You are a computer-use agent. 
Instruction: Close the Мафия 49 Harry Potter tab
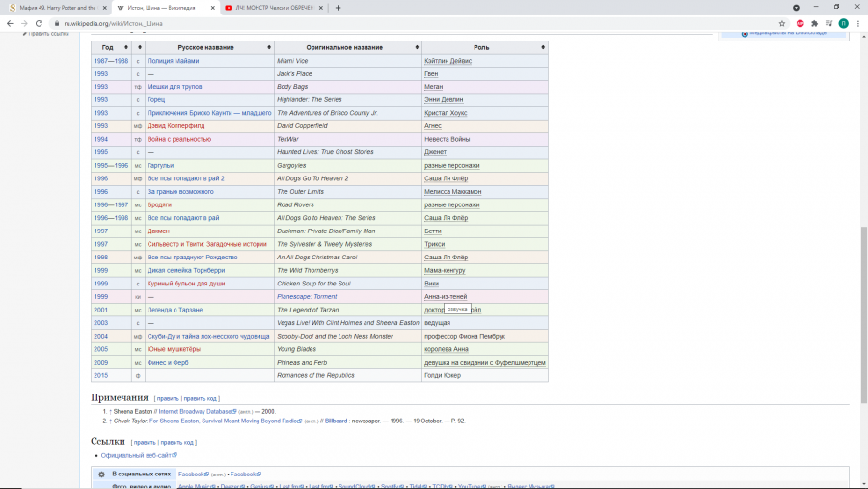pos(104,8)
